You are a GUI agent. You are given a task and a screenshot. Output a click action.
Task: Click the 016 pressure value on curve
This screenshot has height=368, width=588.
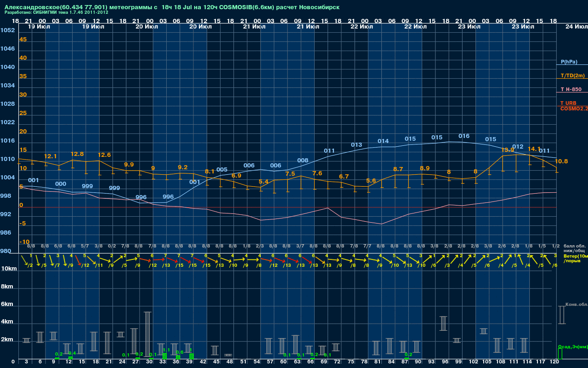[x=464, y=136]
